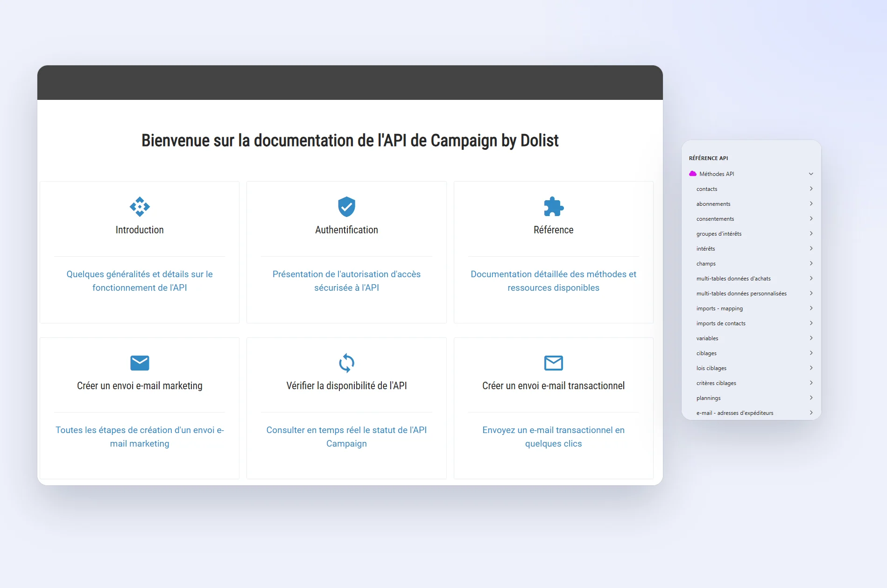Image resolution: width=887 pixels, height=588 pixels.
Task: Click 'Quelques généralités et détails' description link
Action: point(140,281)
